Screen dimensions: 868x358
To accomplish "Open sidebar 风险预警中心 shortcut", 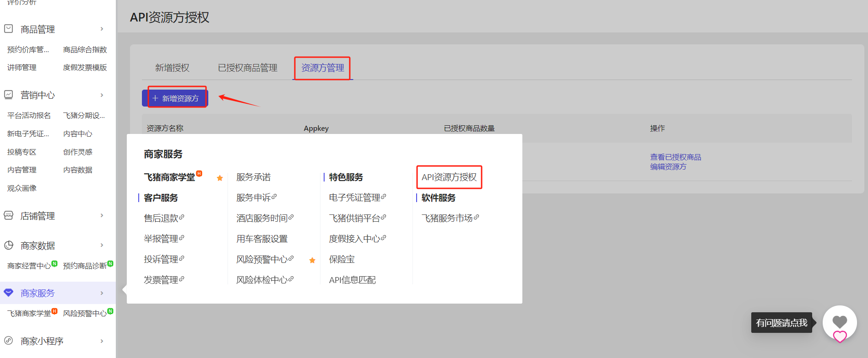I will coord(85,313).
